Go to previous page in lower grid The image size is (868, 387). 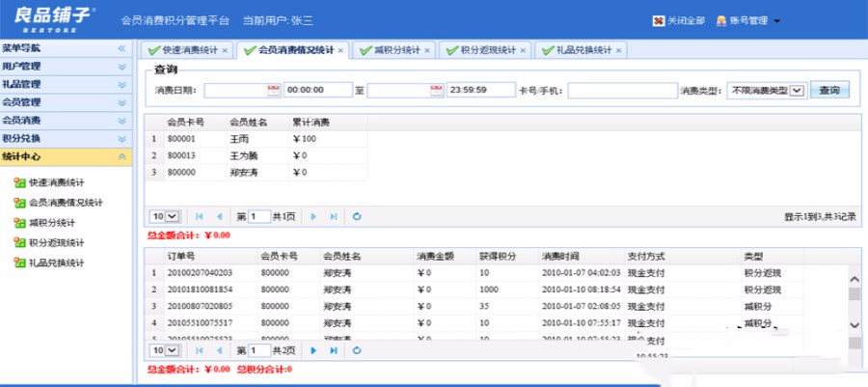pos(219,350)
